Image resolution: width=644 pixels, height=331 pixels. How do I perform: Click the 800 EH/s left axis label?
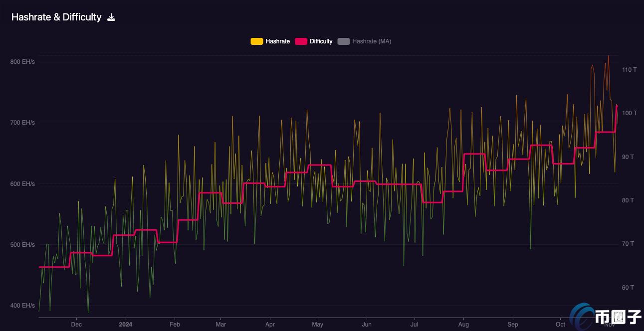coord(22,62)
